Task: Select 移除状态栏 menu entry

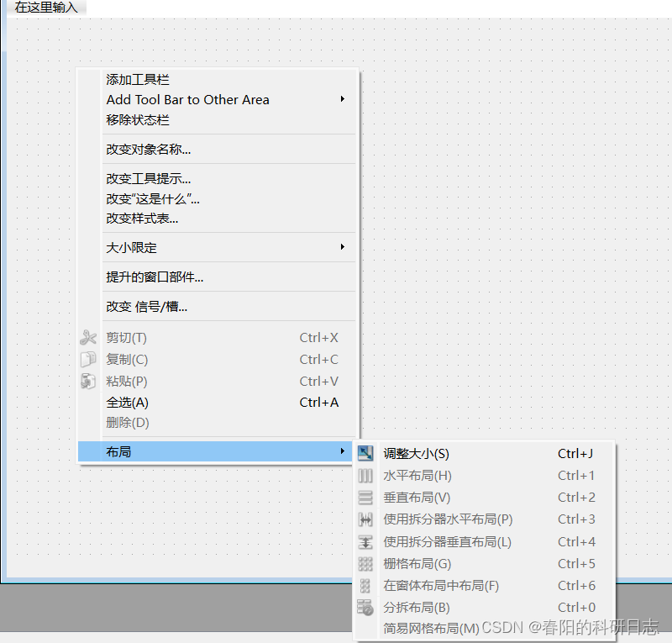Action: [x=218, y=119]
